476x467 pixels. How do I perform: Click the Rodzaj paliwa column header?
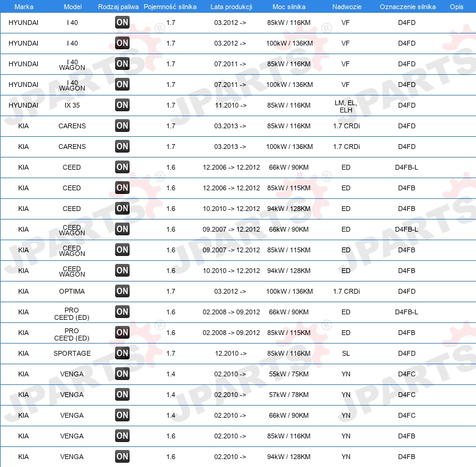click(x=118, y=7)
